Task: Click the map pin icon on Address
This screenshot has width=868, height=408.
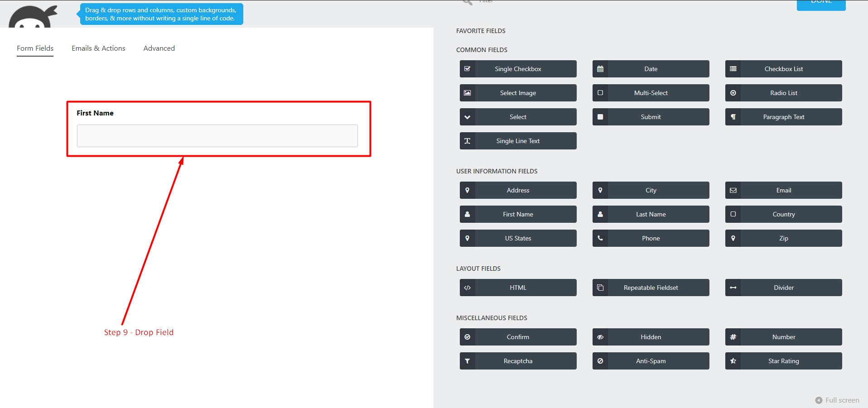Action: pyautogui.click(x=467, y=190)
